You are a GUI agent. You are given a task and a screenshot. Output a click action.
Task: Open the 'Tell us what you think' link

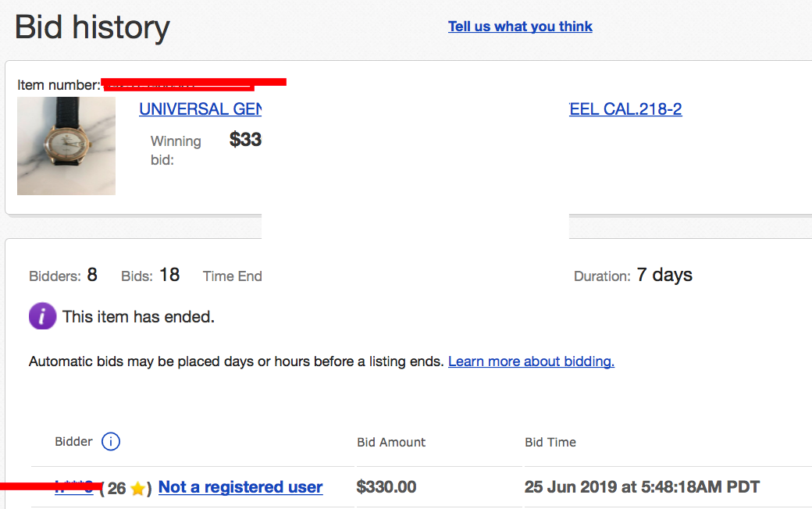[x=520, y=27]
